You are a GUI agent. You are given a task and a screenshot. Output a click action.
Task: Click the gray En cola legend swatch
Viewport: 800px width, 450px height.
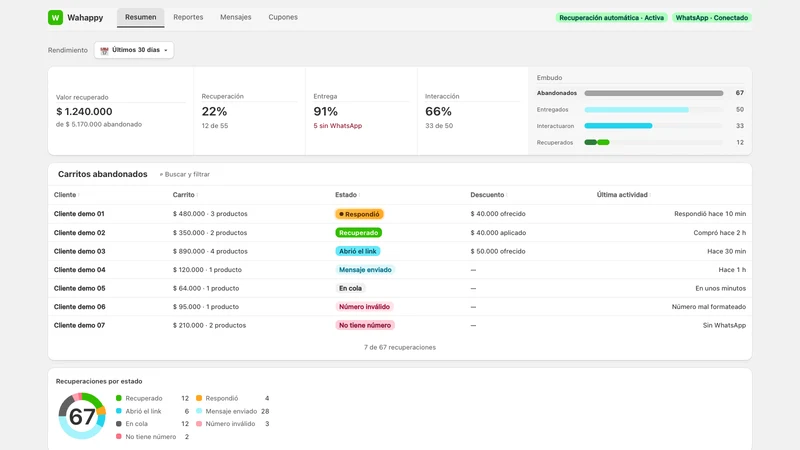coord(118,423)
